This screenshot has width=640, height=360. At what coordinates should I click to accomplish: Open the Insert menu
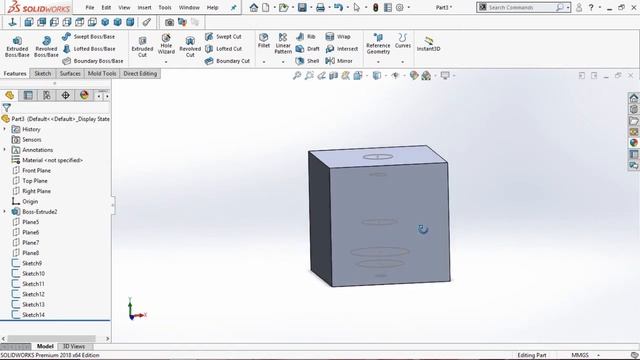click(144, 7)
